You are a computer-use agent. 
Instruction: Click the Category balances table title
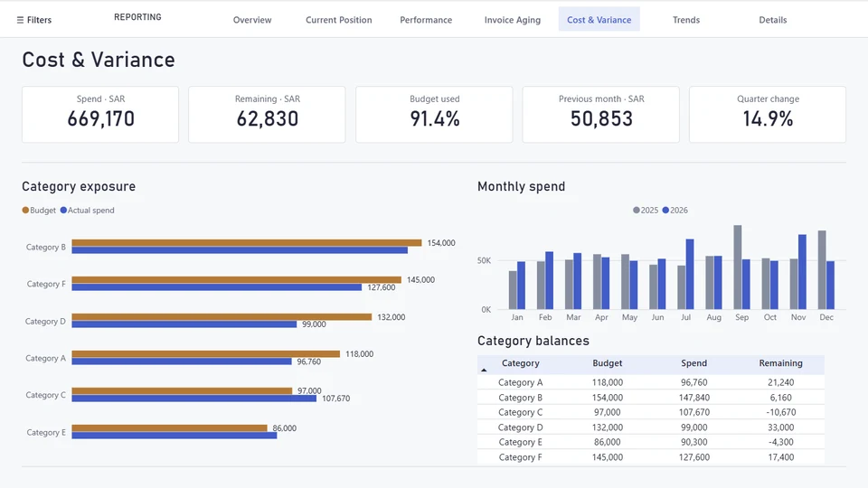point(533,341)
